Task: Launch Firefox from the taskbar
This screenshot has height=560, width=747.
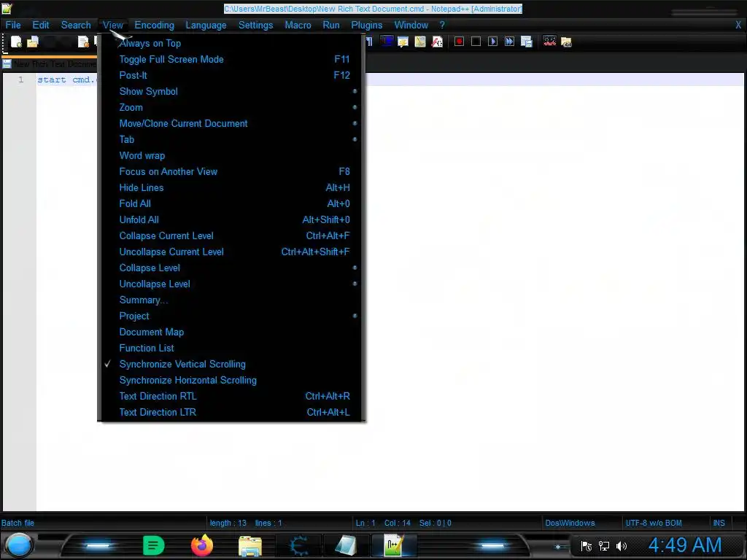Action: [x=202, y=545]
